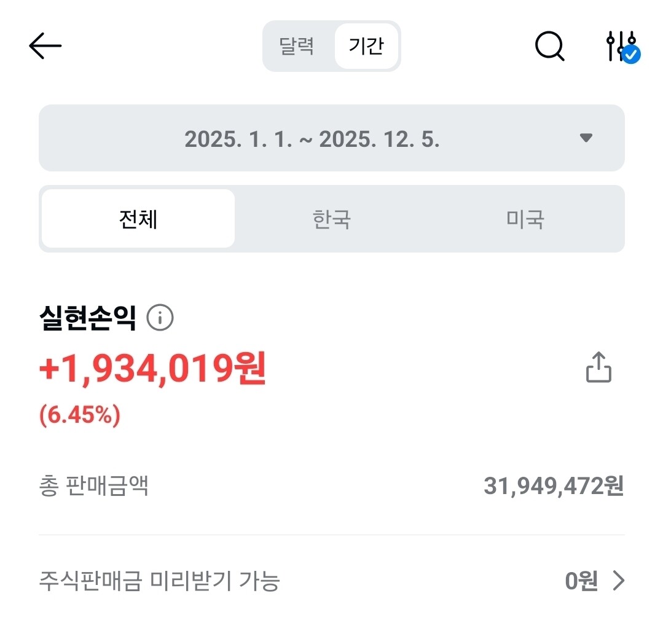The width and height of the screenshot is (663, 644).
Task: Select the 미국 market tab
Action: pyautogui.click(x=525, y=219)
